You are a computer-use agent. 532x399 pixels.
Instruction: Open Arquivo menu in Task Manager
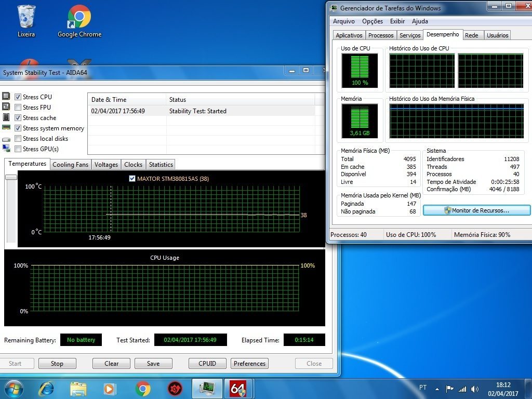pos(344,21)
